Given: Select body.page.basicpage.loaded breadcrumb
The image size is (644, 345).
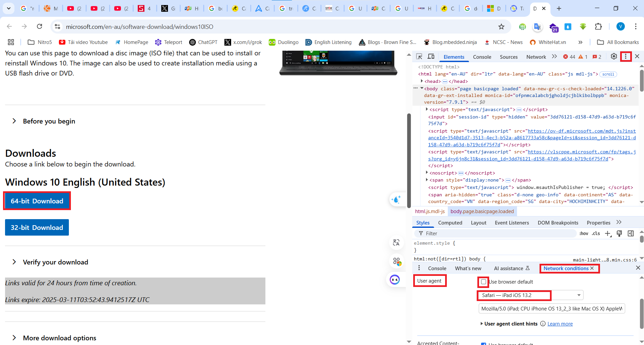Looking at the screenshot, I should point(482,211).
